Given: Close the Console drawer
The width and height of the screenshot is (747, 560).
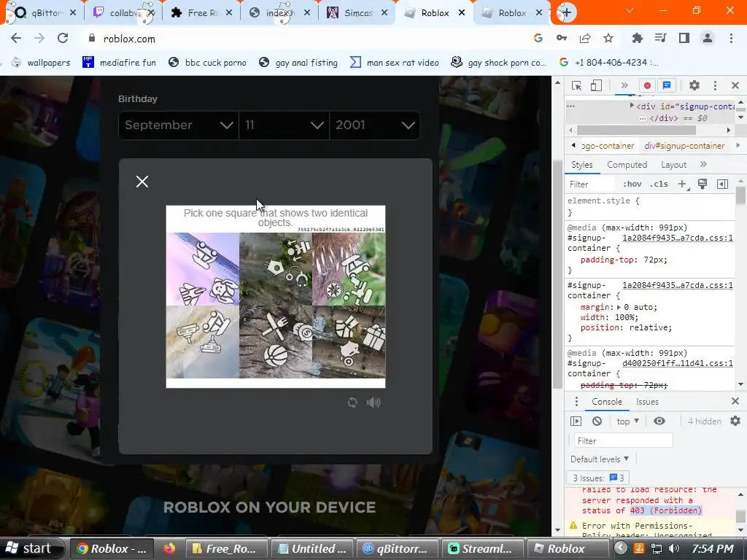Looking at the screenshot, I should (x=735, y=402).
